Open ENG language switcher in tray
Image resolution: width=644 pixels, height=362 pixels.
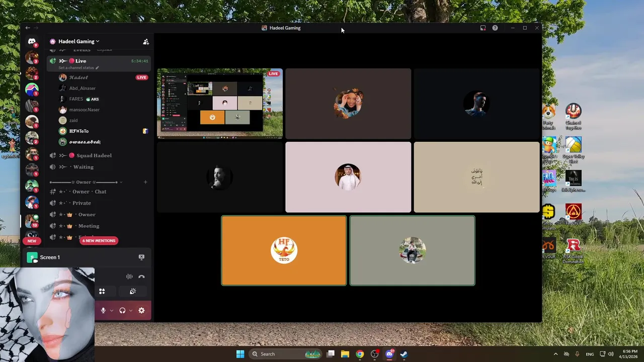(590, 354)
